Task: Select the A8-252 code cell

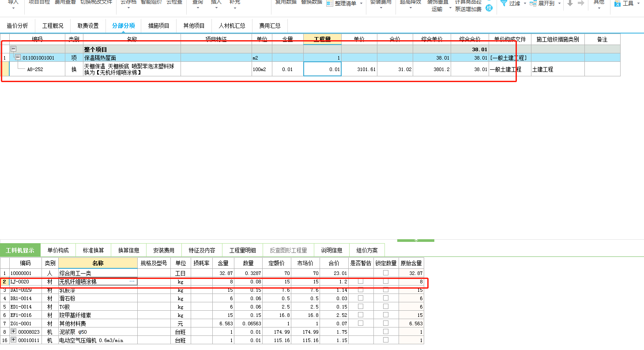Action: coord(35,69)
